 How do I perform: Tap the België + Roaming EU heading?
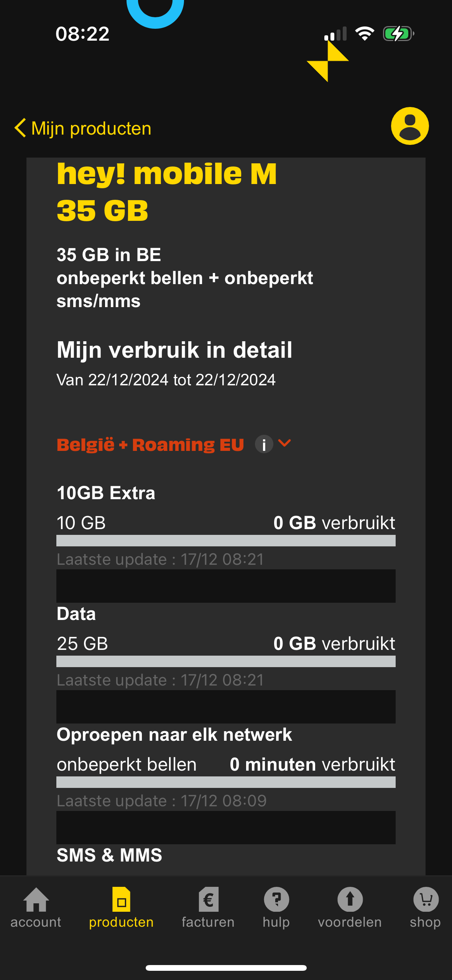coord(150,445)
